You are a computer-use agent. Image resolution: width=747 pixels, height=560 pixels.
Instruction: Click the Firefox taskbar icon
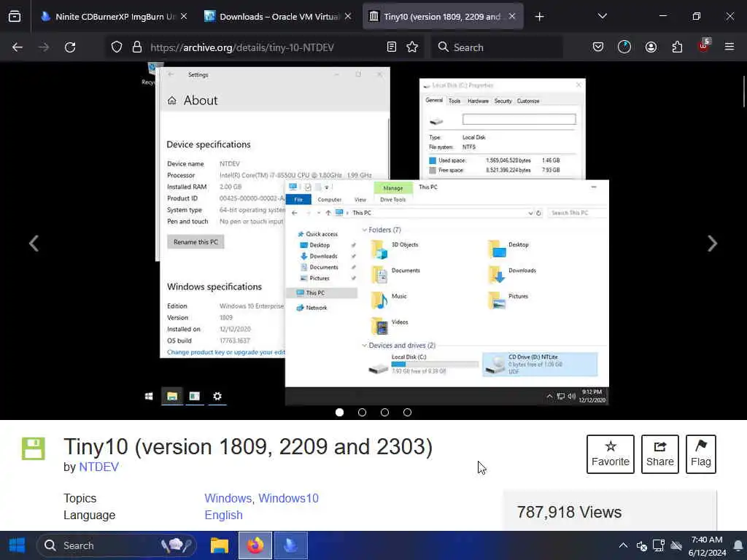tap(255, 545)
